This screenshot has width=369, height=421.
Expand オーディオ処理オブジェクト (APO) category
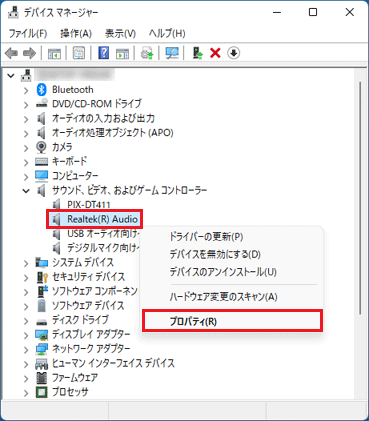(x=26, y=133)
